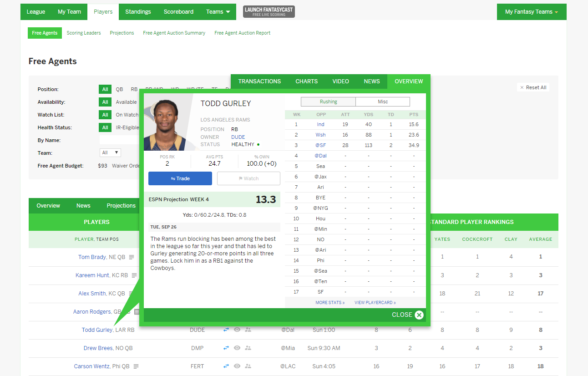Open week 3 opponent @SF link
The image size is (588, 376).
321,145
